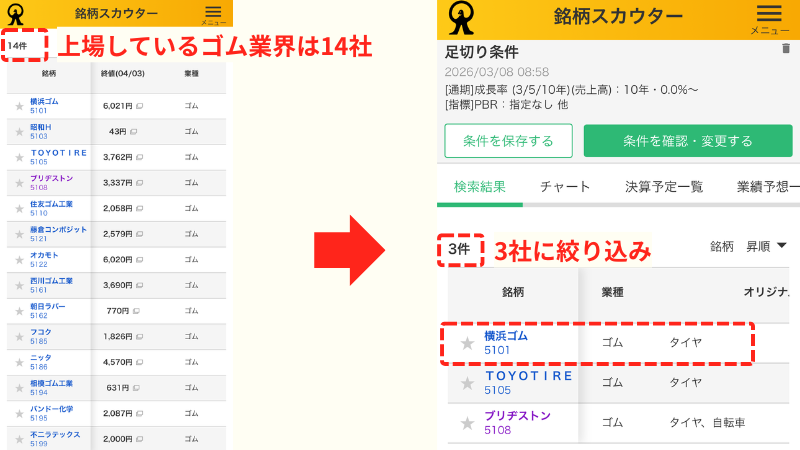Image resolution: width=800 pixels, height=450 pixels.
Task: Delete the condition with the trash icon
Action: point(785,49)
